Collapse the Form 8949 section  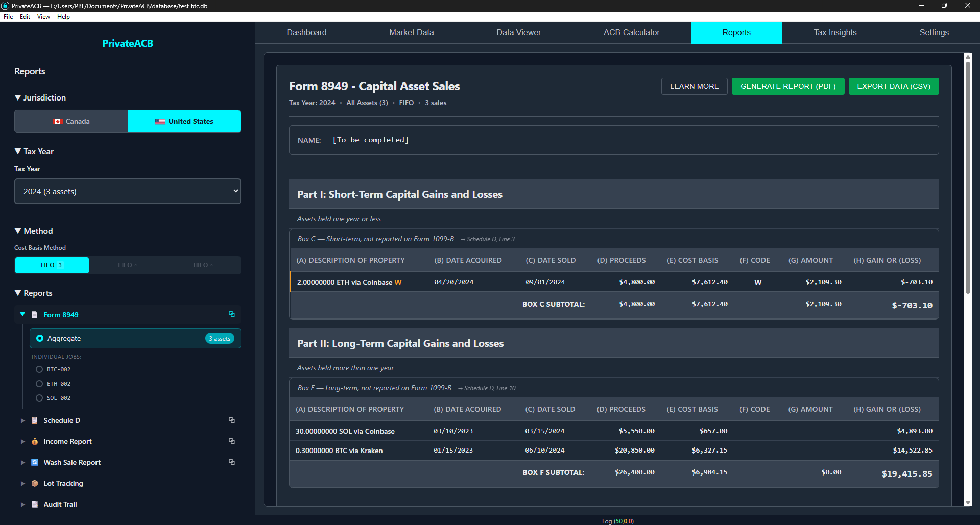coord(22,315)
